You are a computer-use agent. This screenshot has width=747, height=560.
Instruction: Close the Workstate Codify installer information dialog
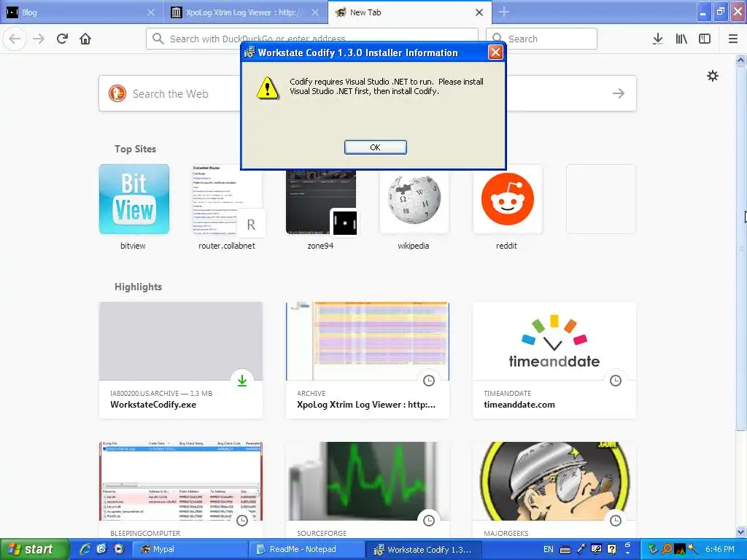coord(495,52)
